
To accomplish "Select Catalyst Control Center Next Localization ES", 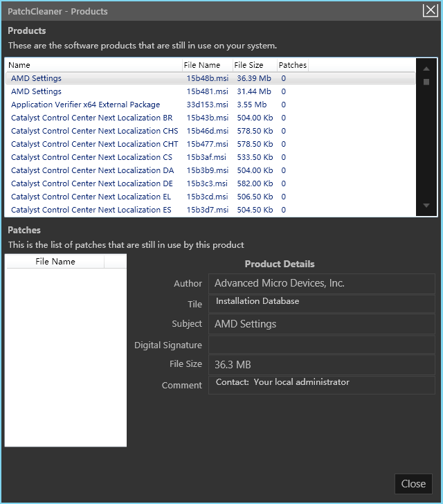I will [210, 210].
